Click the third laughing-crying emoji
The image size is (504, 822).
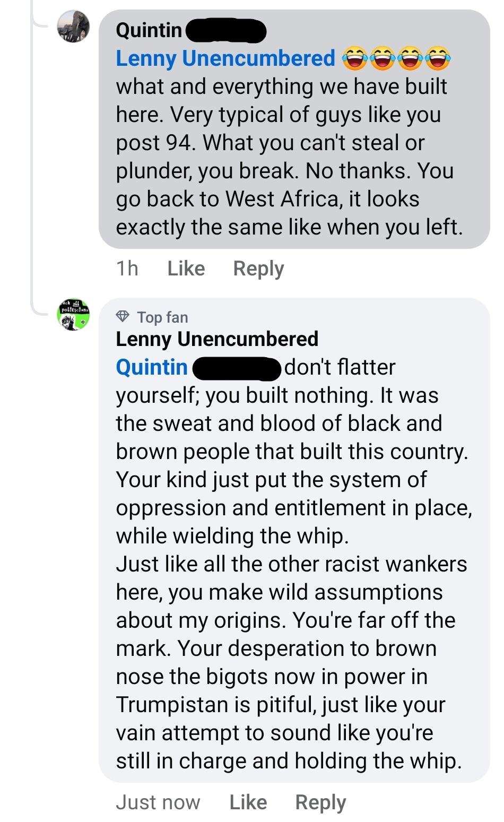(410, 58)
